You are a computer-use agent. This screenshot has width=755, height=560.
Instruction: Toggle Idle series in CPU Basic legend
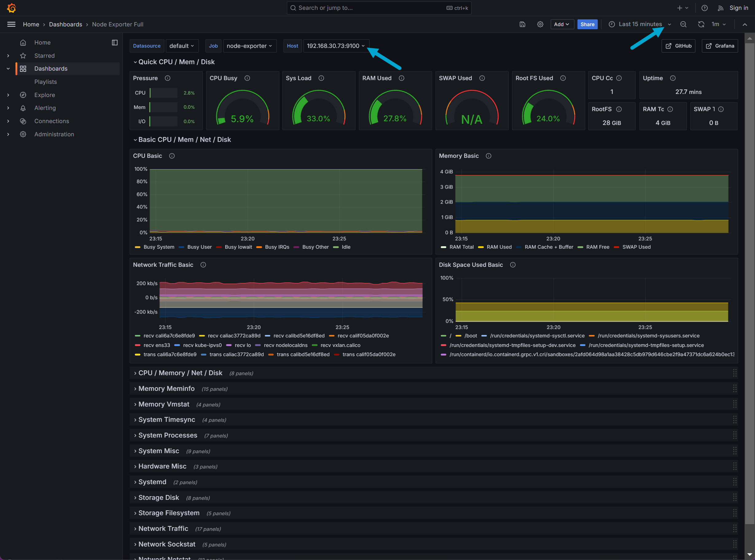tap(346, 247)
